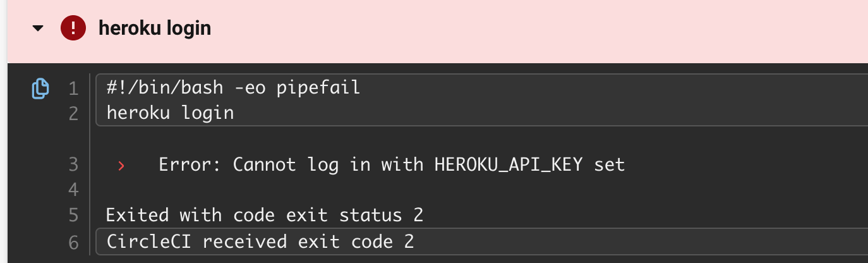Screen dimensions: 868x263
Task: Select line number 6 of output
Action: 73,242
